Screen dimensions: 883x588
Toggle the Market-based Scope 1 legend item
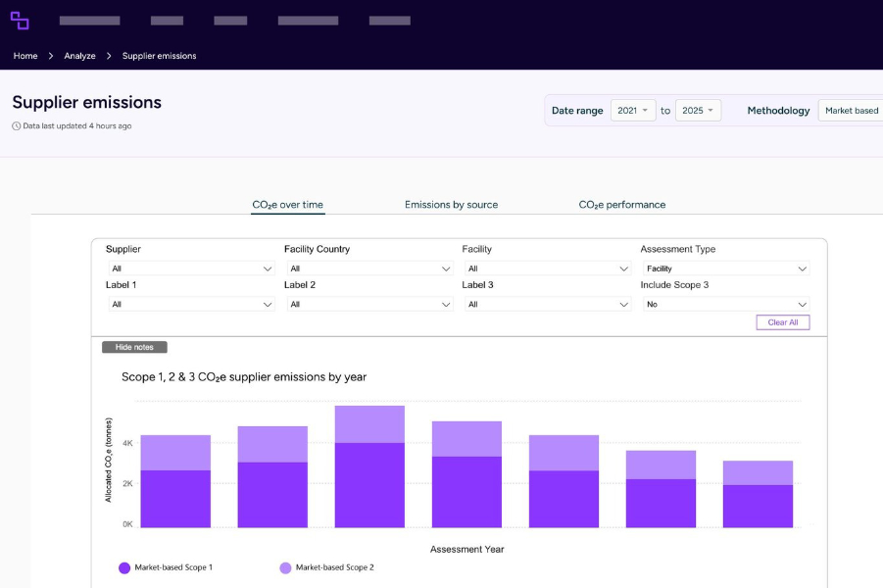click(x=172, y=567)
